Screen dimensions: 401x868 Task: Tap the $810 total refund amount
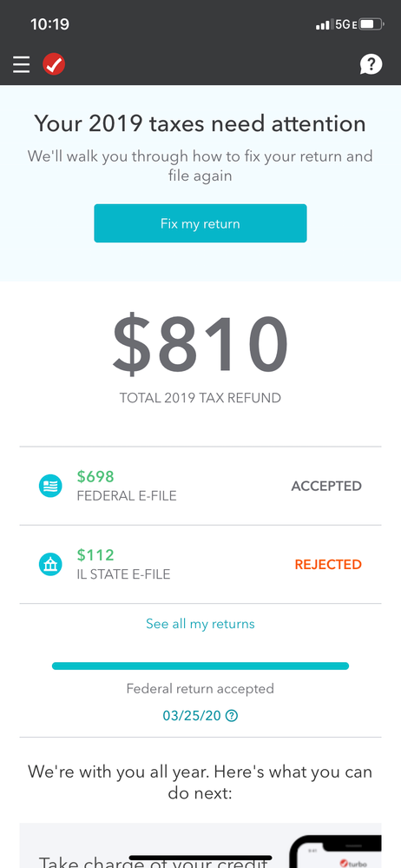click(200, 344)
